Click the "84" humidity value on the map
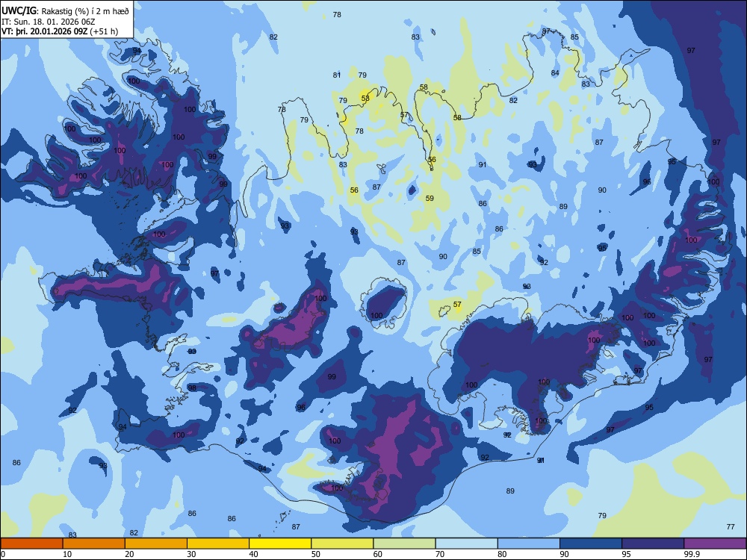 555,73
